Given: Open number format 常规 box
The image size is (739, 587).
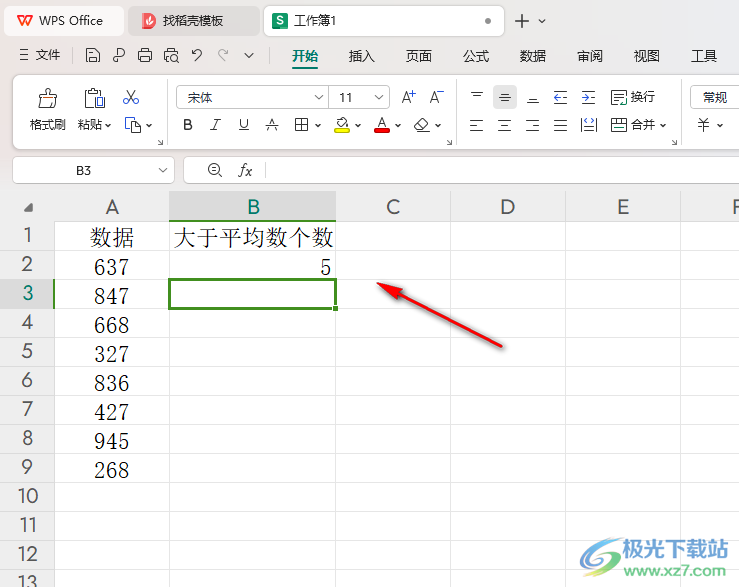Looking at the screenshot, I should point(714,98).
